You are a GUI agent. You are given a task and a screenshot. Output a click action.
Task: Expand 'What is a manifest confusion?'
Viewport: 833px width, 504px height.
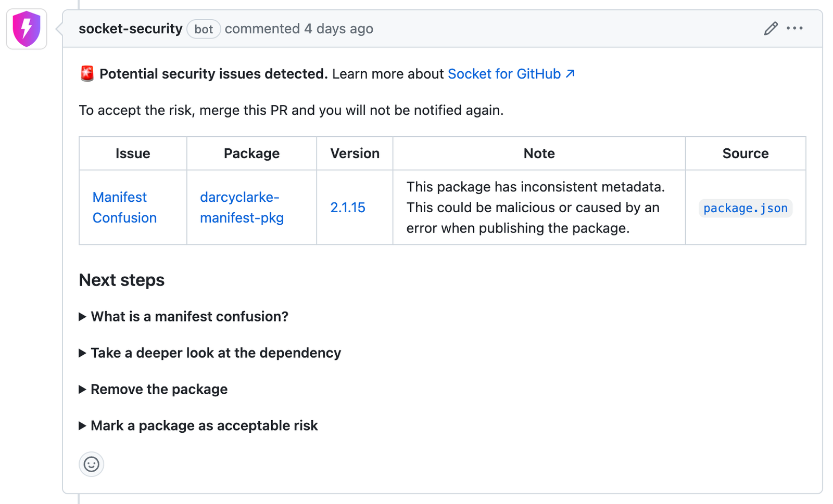(x=189, y=317)
